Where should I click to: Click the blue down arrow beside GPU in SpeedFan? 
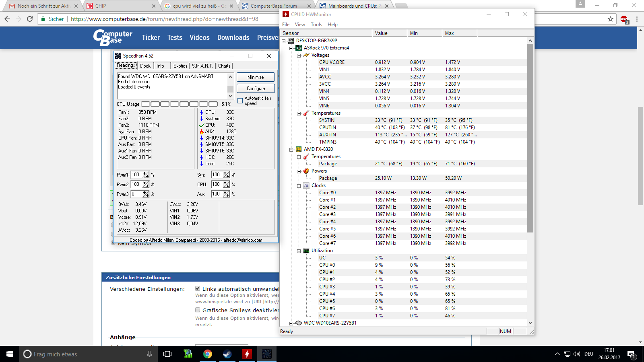(202, 112)
